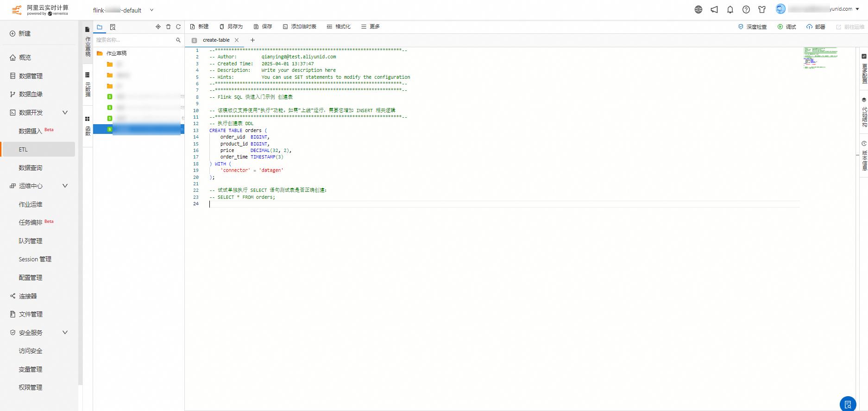This screenshot has height=411, width=868.
Task: Open the account dropdown arrow
Action: coord(857,9)
